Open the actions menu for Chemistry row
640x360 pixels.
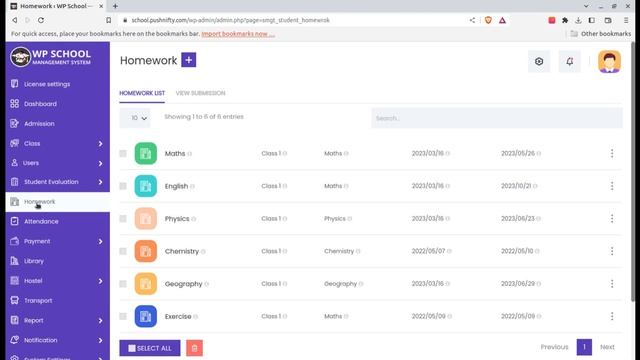click(612, 251)
